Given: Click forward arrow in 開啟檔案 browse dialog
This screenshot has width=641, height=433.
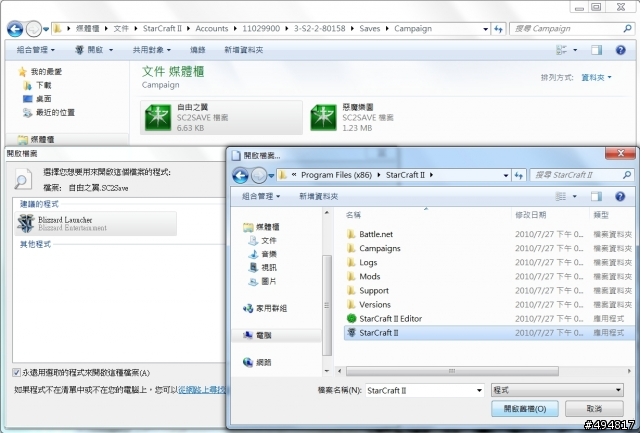Looking at the screenshot, I should pos(258,176).
